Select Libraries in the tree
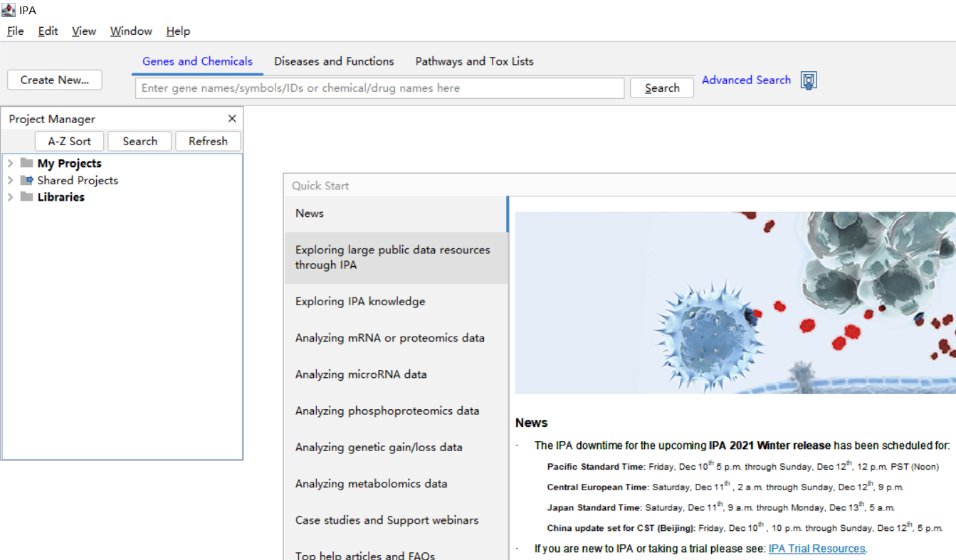Image resolution: width=956 pixels, height=560 pixels. (x=61, y=197)
